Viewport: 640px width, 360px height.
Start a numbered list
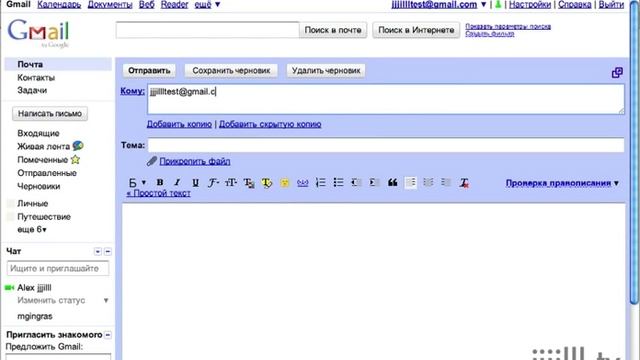tap(321, 182)
